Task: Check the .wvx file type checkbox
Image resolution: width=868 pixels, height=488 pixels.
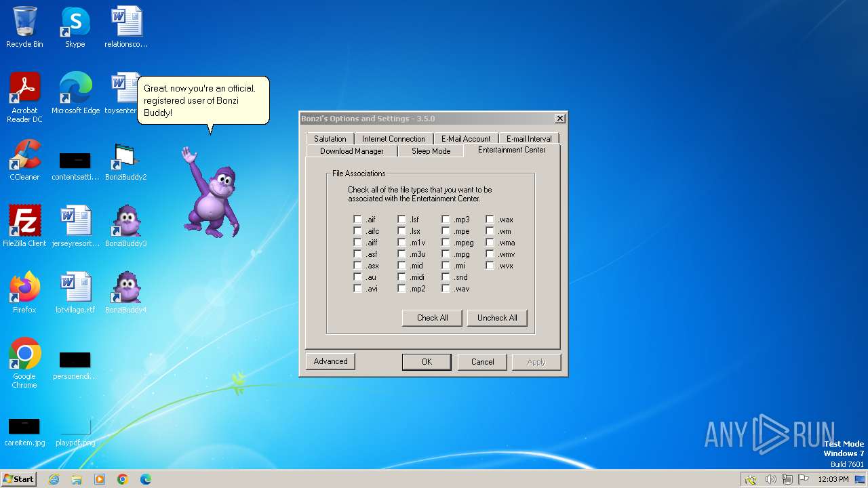Action: point(490,266)
